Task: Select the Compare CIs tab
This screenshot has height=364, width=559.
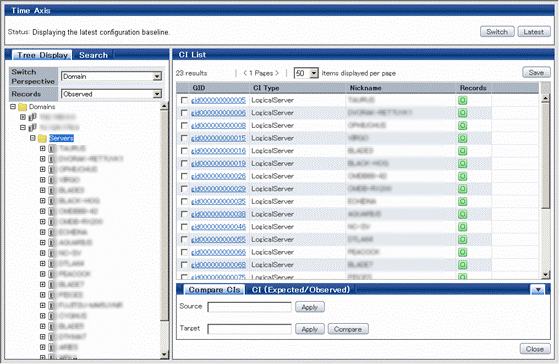Action: [214, 289]
